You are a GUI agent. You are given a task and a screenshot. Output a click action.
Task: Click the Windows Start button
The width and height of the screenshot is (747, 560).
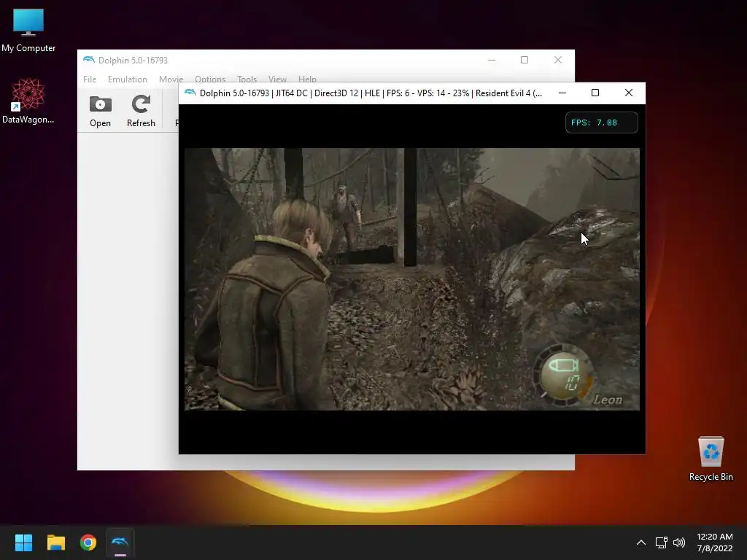[x=23, y=542]
